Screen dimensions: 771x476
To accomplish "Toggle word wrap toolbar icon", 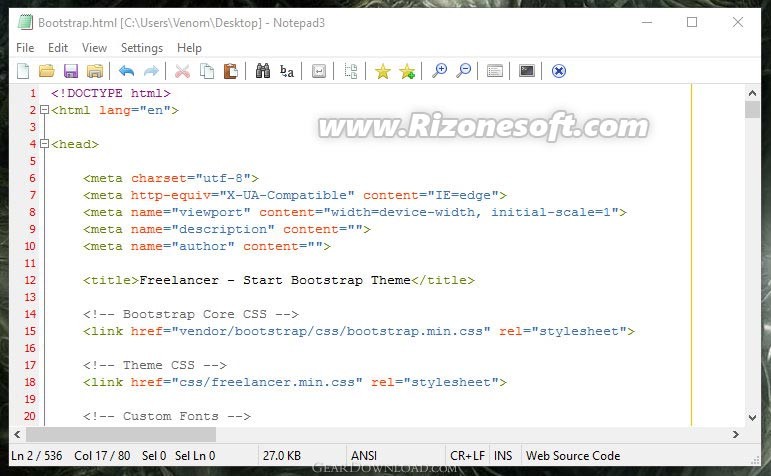I will pos(319,71).
